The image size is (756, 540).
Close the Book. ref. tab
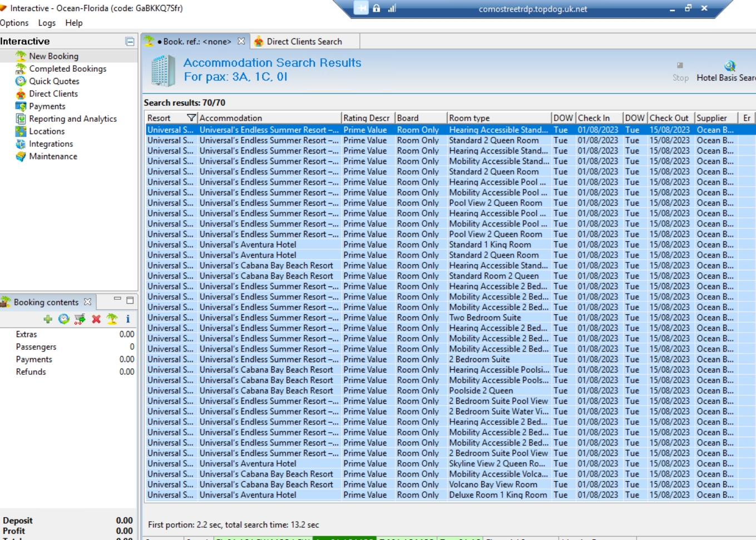(241, 41)
